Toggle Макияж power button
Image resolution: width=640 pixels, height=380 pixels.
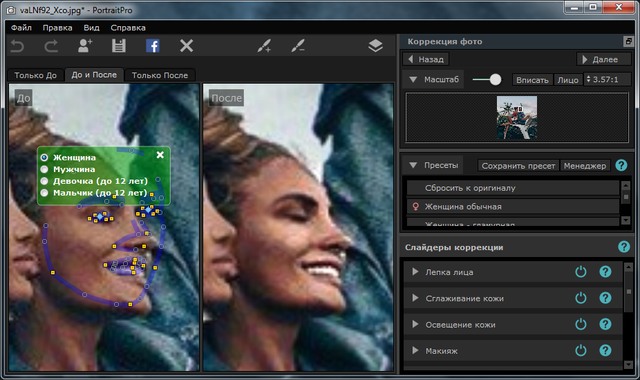580,350
